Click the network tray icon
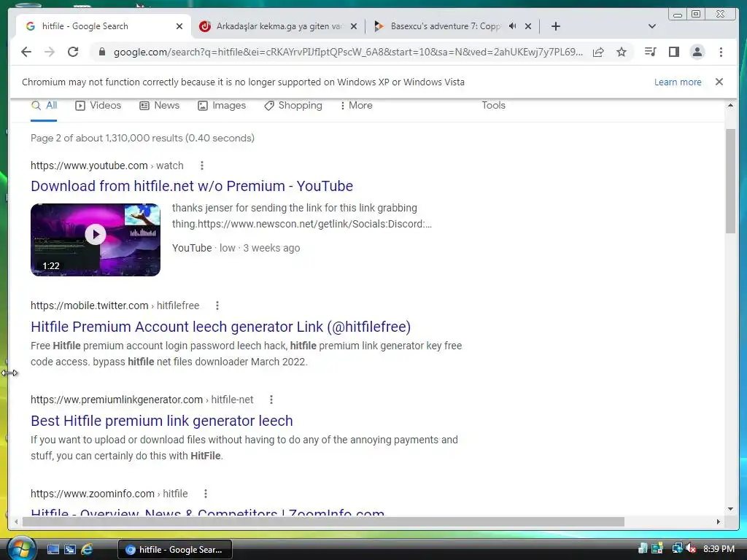747x560 pixels. (x=676, y=548)
